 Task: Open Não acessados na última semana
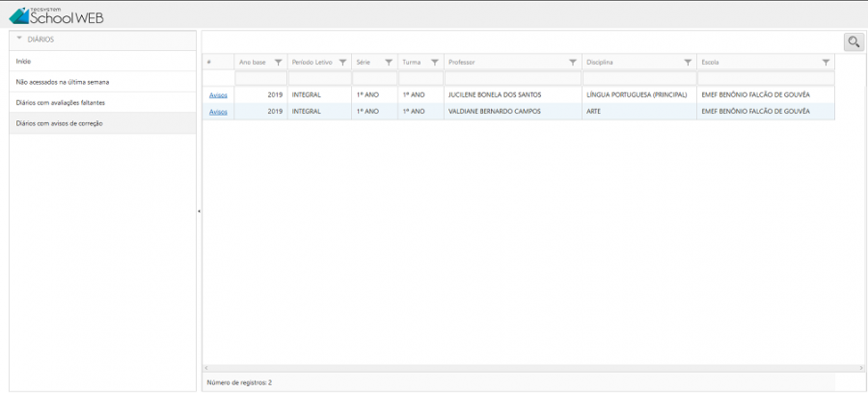pyautogui.click(x=63, y=82)
